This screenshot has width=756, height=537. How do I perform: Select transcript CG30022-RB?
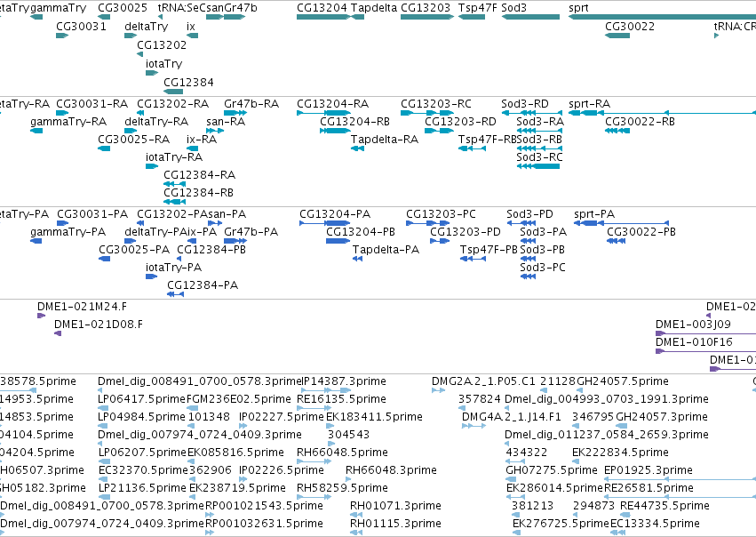(x=640, y=122)
